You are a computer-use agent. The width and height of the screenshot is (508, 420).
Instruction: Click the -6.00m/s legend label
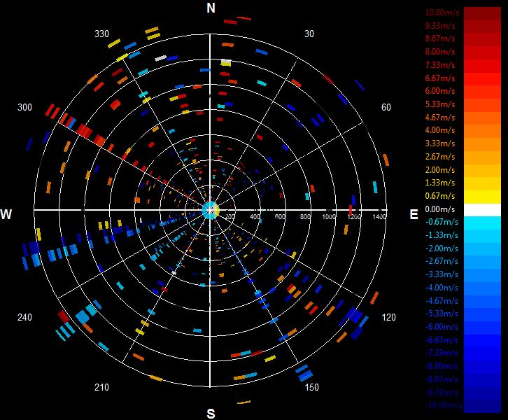pyautogui.click(x=442, y=327)
